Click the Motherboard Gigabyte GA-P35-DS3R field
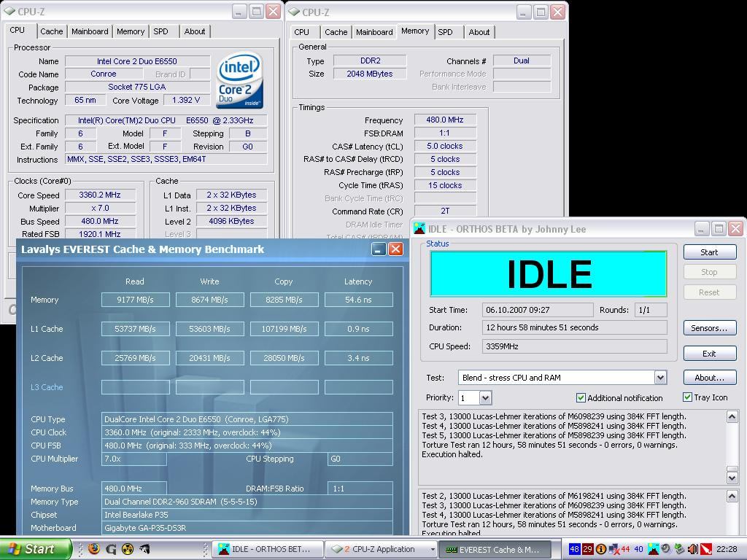This screenshot has height=560, width=747. point(247,528)
